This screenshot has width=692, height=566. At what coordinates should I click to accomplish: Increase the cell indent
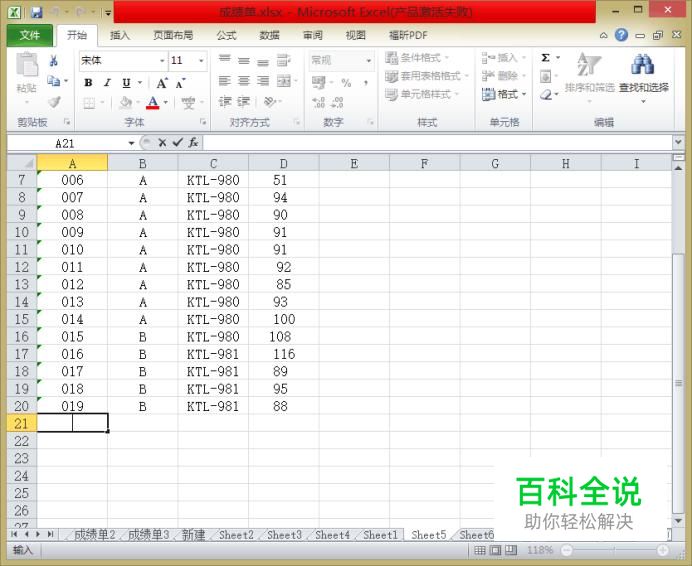[244, 102]
